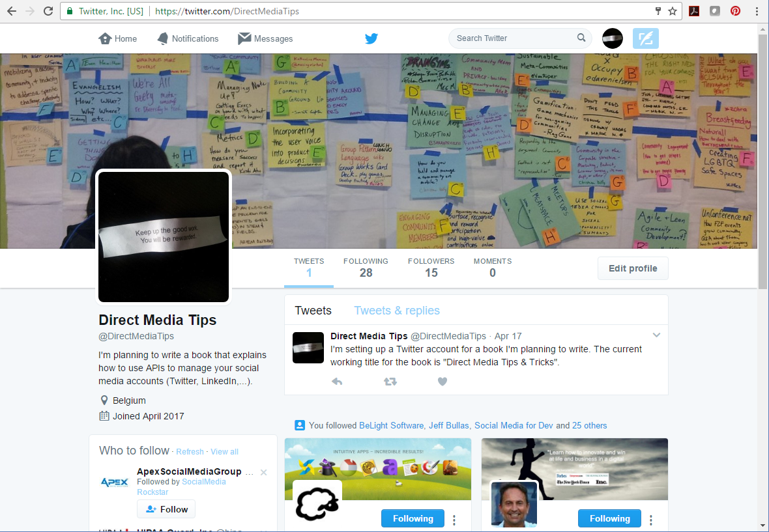Open the Social Media for Dev link
Image resolution: width=769 pixels, height=532 pixels.
click(x=514, y=425)
